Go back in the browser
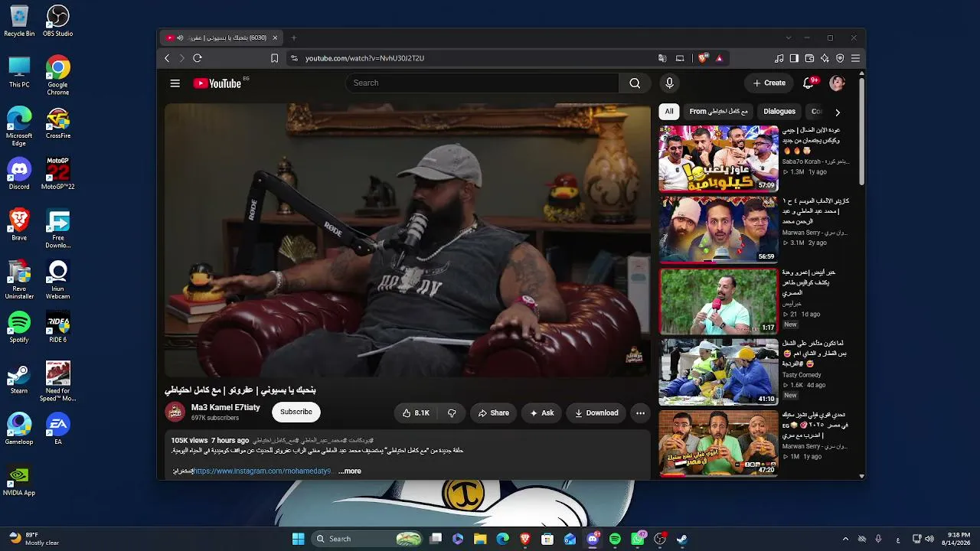This screenshot has width=980, height=551. [x=167, y=58]
